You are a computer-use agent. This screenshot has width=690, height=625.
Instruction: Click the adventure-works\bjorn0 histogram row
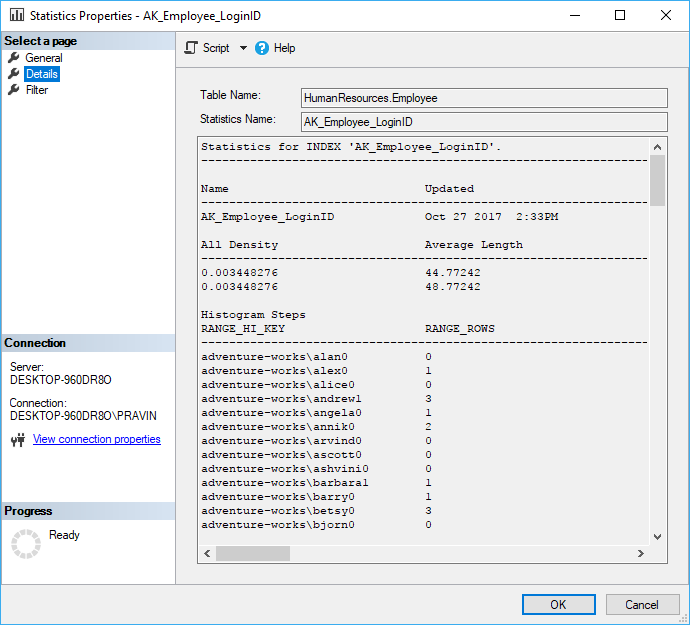point(316,525)
